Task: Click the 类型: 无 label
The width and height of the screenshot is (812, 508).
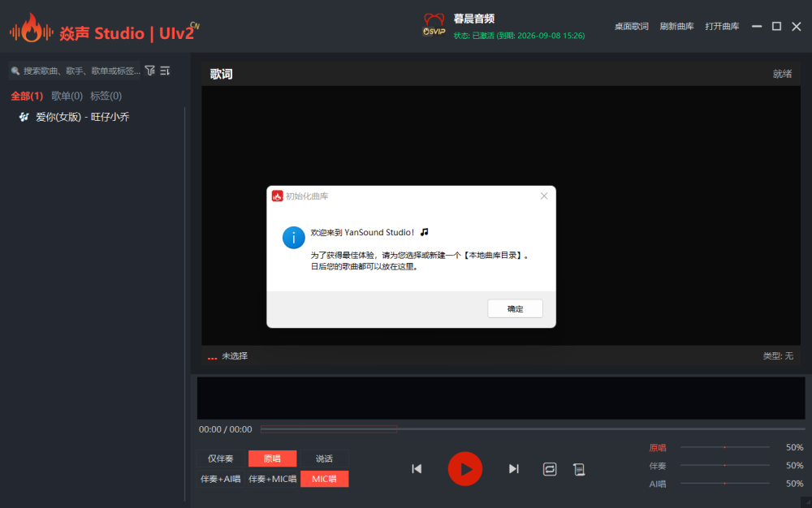Action: click(x=778, y=356)
